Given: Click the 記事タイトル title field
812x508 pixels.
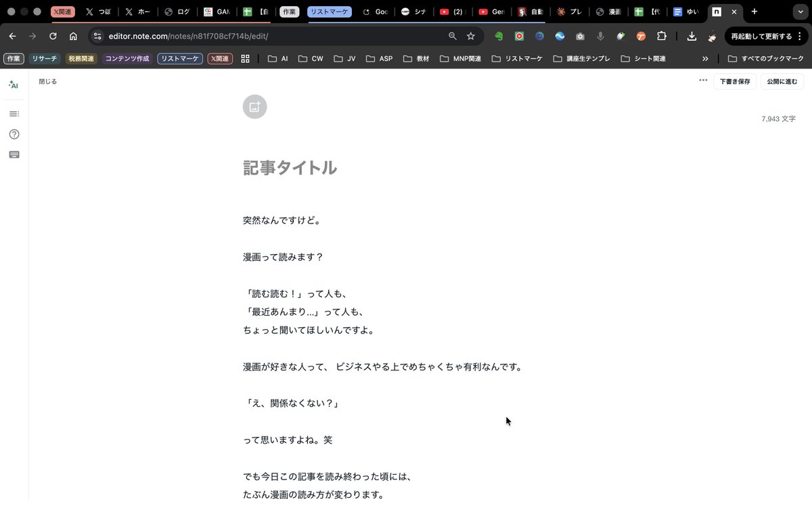Looking at the screenshot, I should click(290, 168).
